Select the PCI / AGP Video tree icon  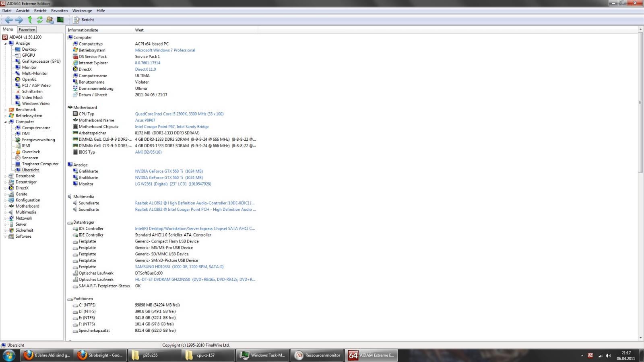coord(18,86)
